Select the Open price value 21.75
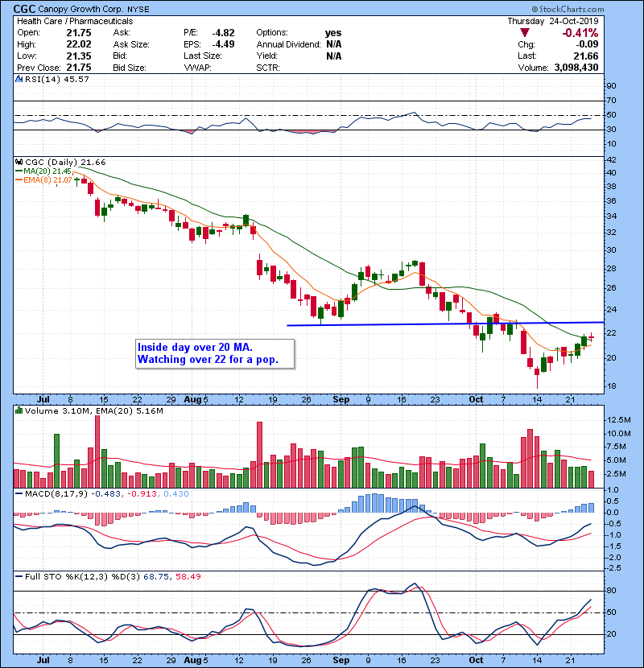Screen dimensions: 644x668 click(x=79, y=33)
